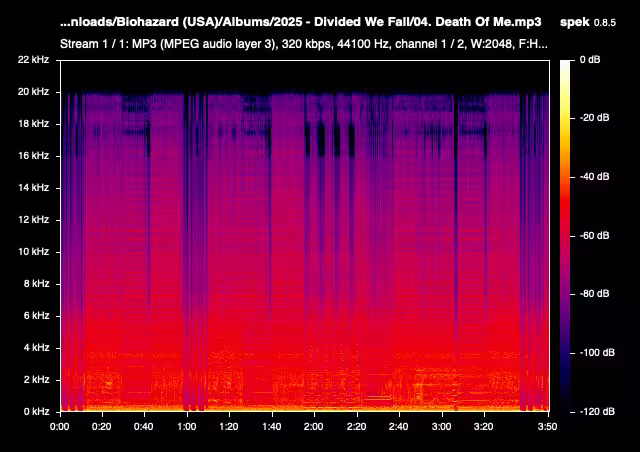
Task: Click the "-20 dB" legend label
Action: tap(594, 118)
